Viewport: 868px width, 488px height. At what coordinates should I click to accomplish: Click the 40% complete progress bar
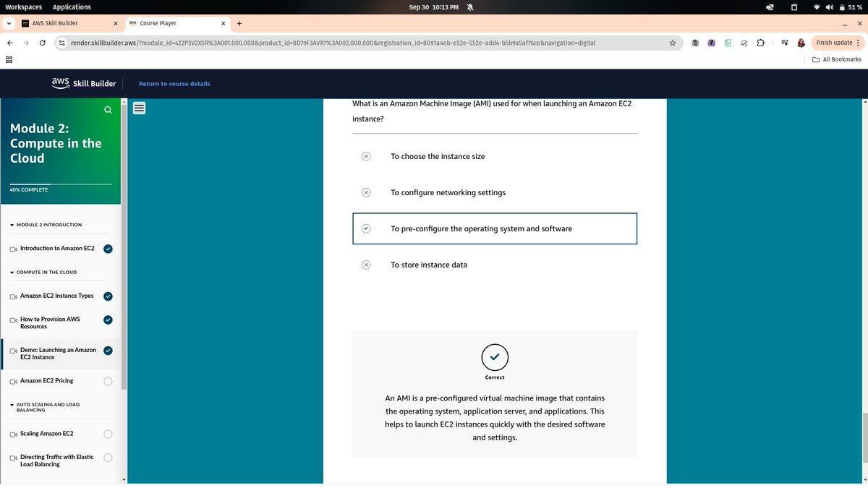pyautogui.click(x=61, y=184)
